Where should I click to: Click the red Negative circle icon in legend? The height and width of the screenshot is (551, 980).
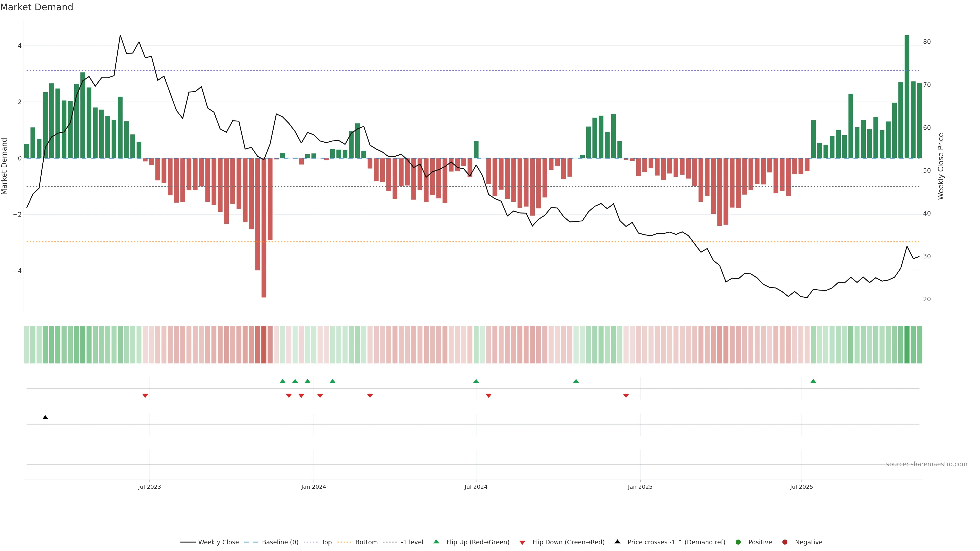(x=785, y=542)
